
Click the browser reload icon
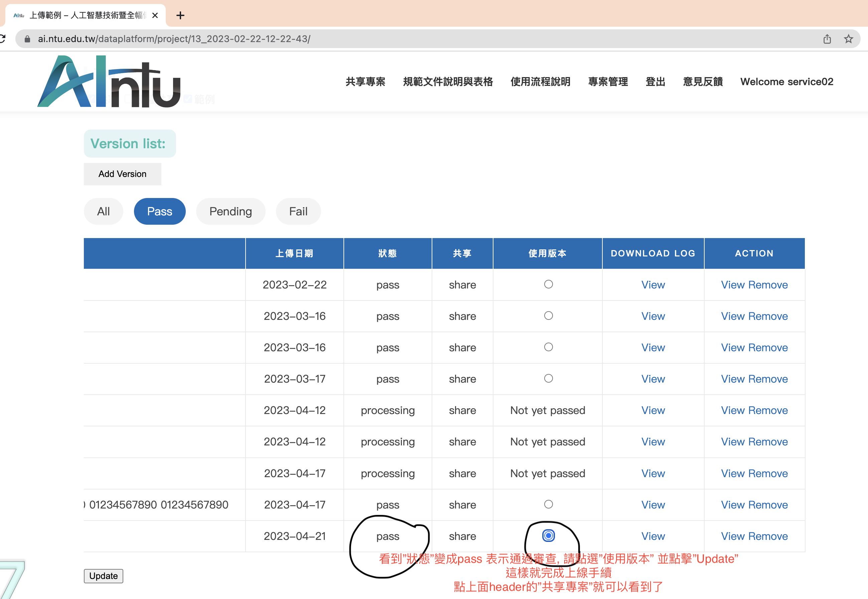point(2,39)
